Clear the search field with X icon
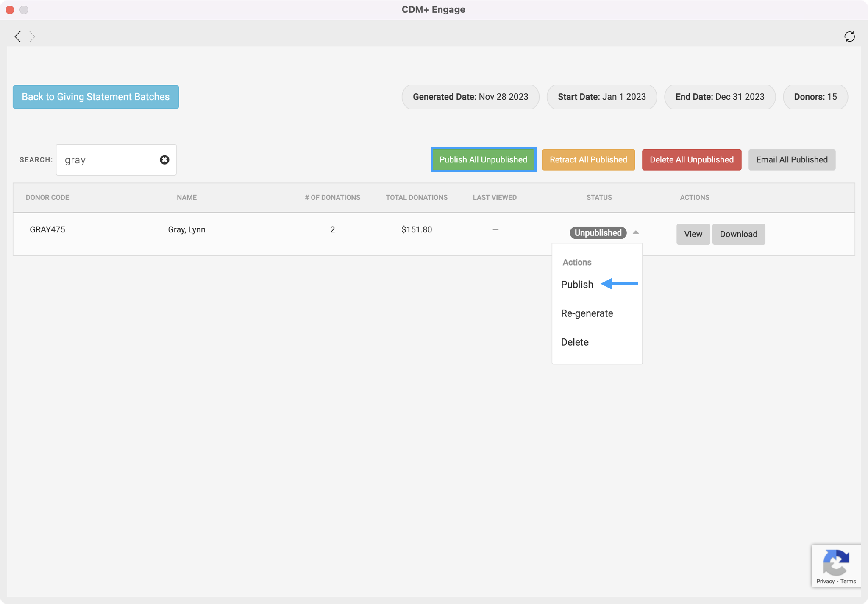Image resolution: width=868 pixels, height=604 pixels. [x=164, y=160]
